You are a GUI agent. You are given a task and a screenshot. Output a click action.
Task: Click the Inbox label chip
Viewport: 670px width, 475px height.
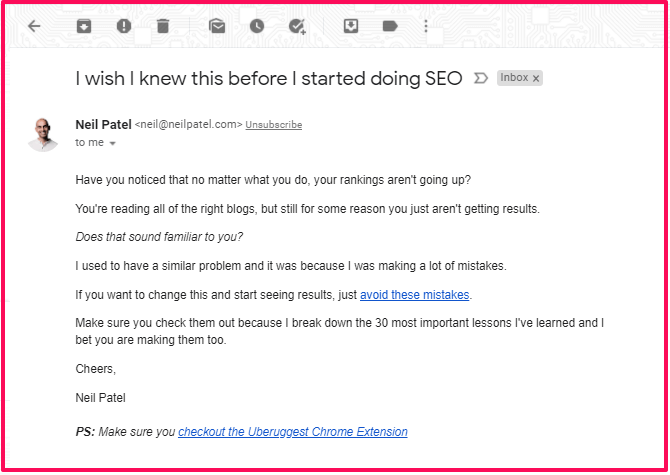514,78
